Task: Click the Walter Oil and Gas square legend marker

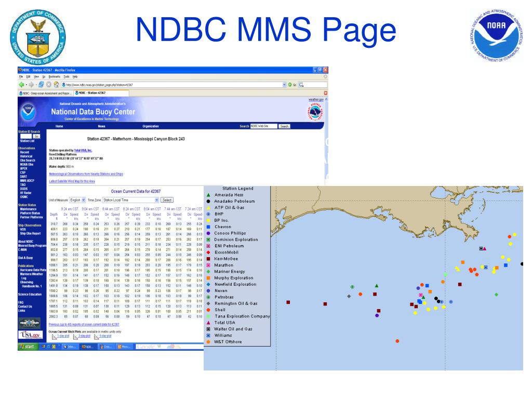Action: (208, 329)
